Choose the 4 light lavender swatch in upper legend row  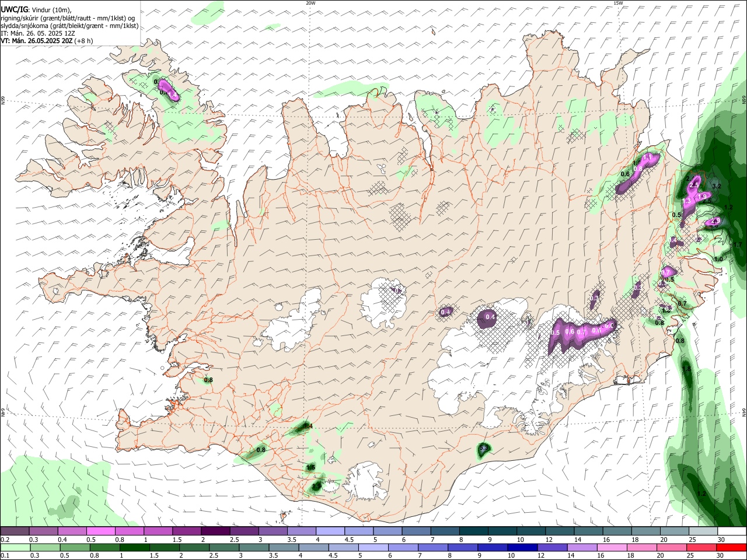330,531
